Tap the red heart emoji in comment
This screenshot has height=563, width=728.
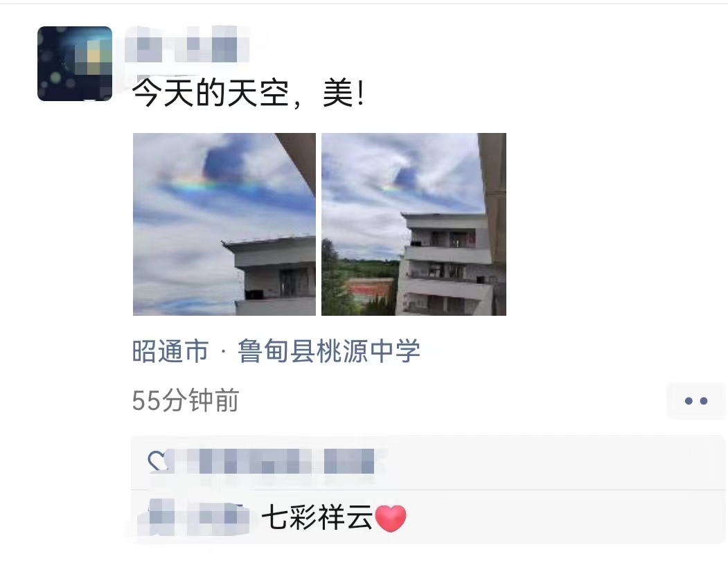click(391, 518)
